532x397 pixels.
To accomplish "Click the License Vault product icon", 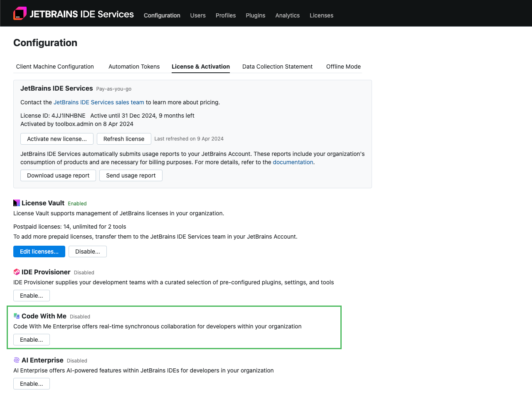I will pos(17,203).
